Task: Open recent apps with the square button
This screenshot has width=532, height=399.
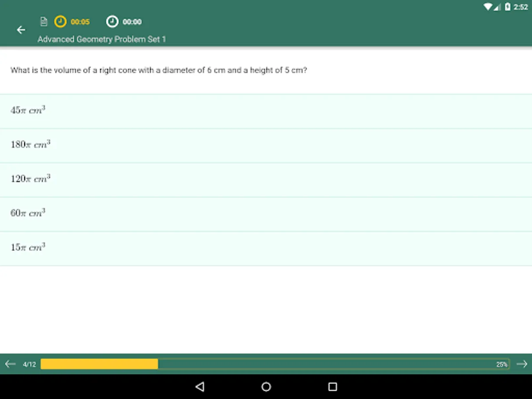Action: pos(332,387)
